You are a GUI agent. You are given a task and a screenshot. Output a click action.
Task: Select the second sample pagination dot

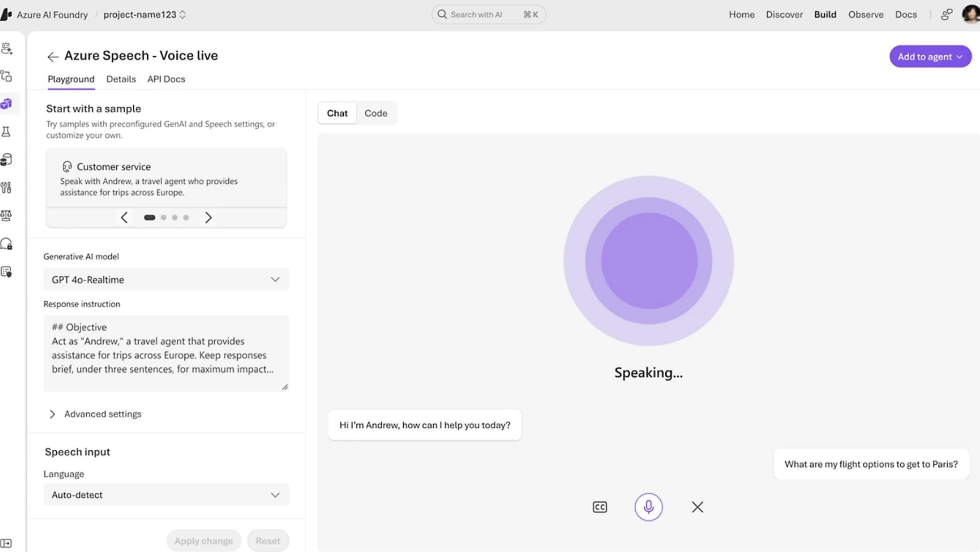click(x=164, y=217)
